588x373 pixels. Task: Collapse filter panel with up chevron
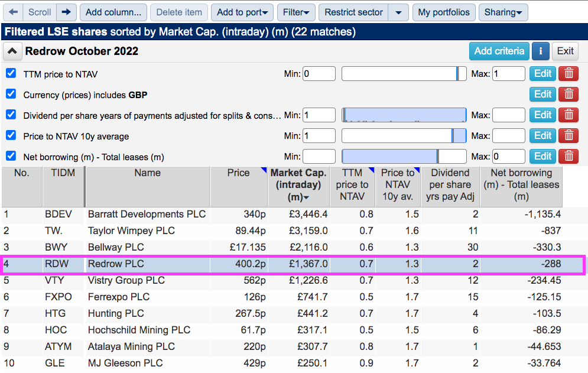(12, 51)
